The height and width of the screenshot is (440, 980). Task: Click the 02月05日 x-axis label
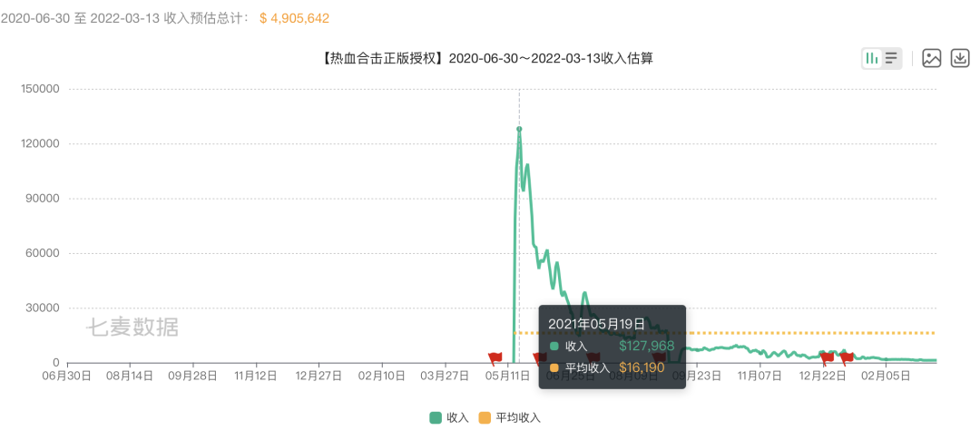886,375
